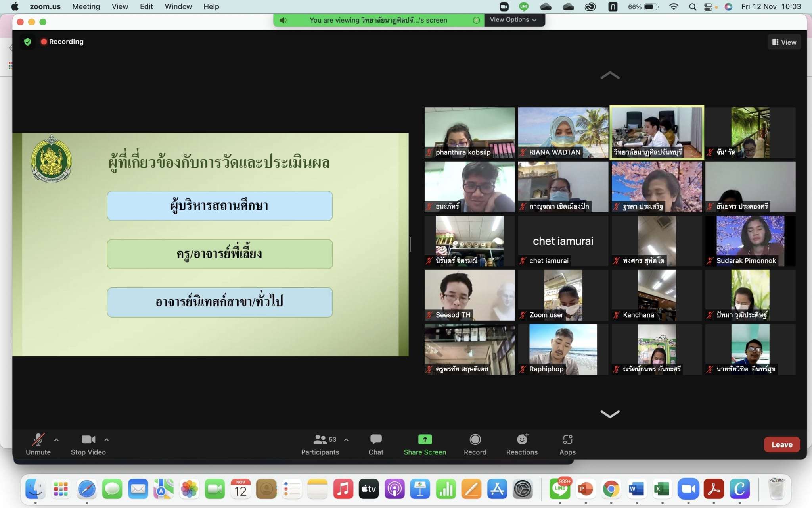Open the Meeting menu in menu bar
The height and width of the screenshot is (508, 812).
(x=86, y=6)
